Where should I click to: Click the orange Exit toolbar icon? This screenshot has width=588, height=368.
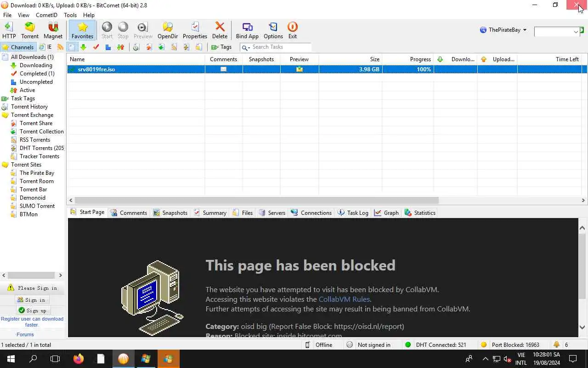293,30
